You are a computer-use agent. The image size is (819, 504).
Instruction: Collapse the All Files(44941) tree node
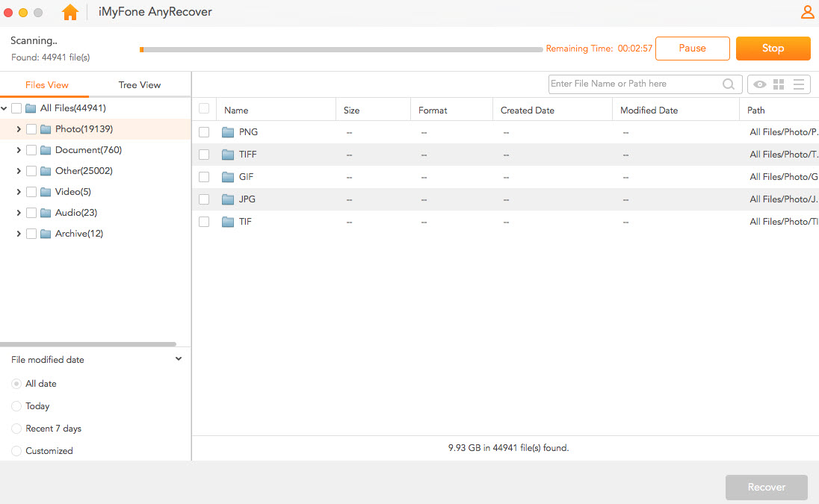tap(4, 108)
